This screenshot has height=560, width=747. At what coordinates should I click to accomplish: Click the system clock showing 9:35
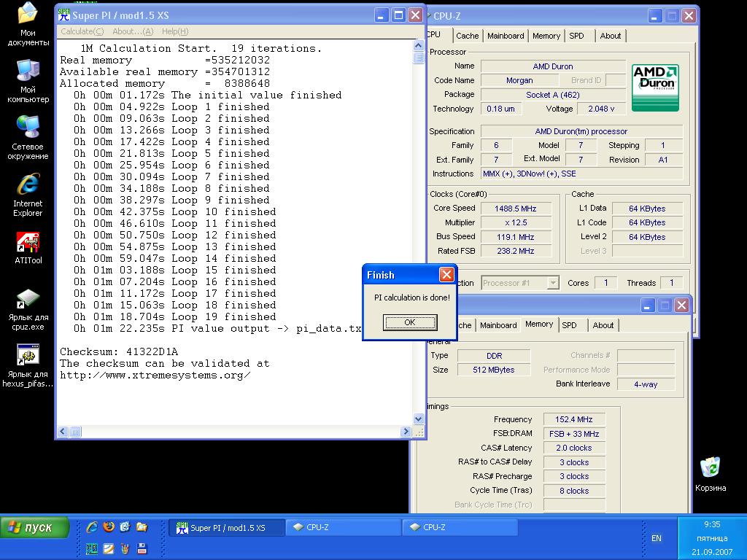tap(712, 524)
